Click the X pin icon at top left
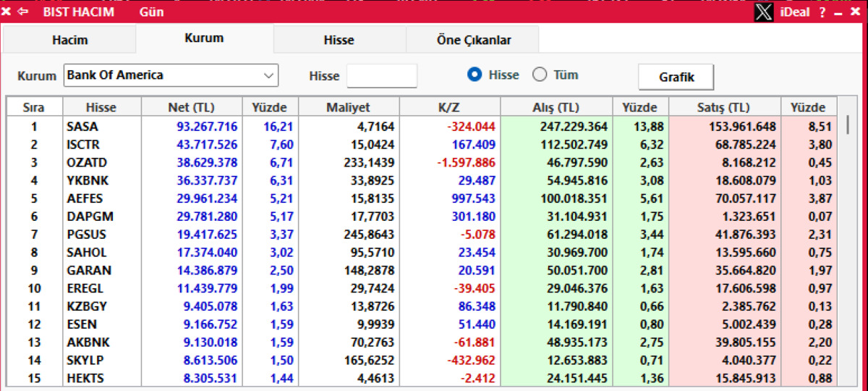The image size is (868, 391). pos(7,12)
